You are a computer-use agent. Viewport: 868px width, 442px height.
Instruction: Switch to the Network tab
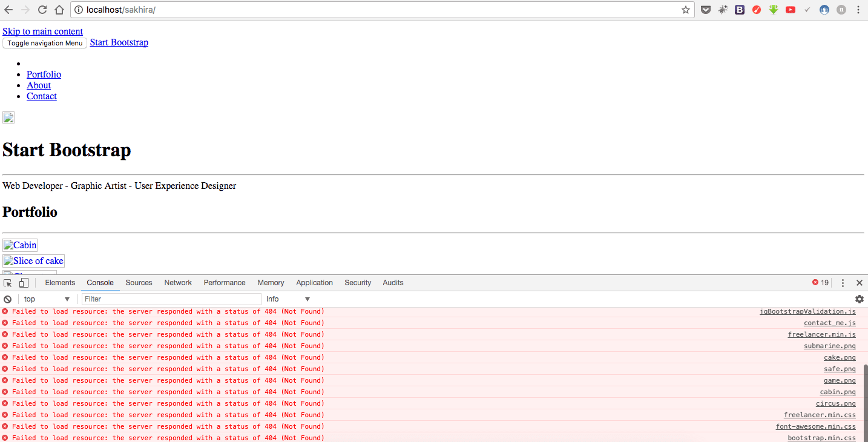click(178, 283)
